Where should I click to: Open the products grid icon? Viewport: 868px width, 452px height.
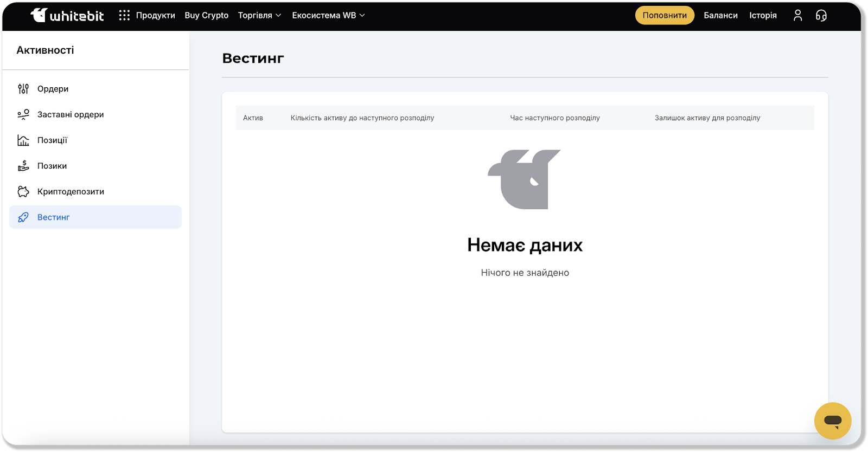pos(124,15)
